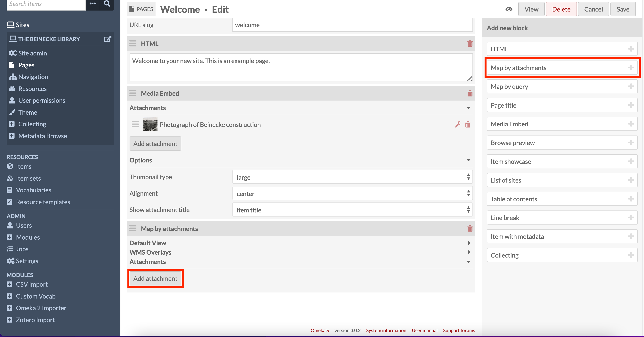The height and width of the screenshot is (337, 644).
Task: Add Map by attachments block from sidebar
Action: (562, 68)
